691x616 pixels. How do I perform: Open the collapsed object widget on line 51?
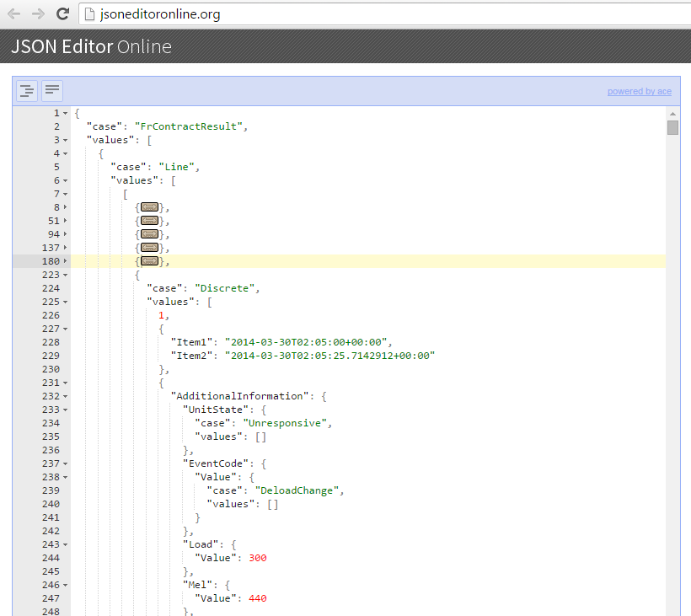[x=148, y=220]
